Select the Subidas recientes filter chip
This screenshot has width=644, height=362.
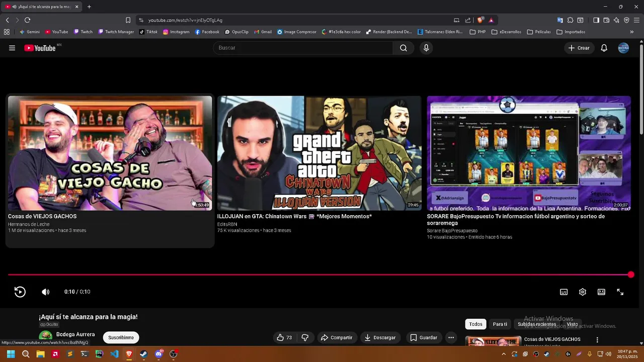click(x=537, y=324)
